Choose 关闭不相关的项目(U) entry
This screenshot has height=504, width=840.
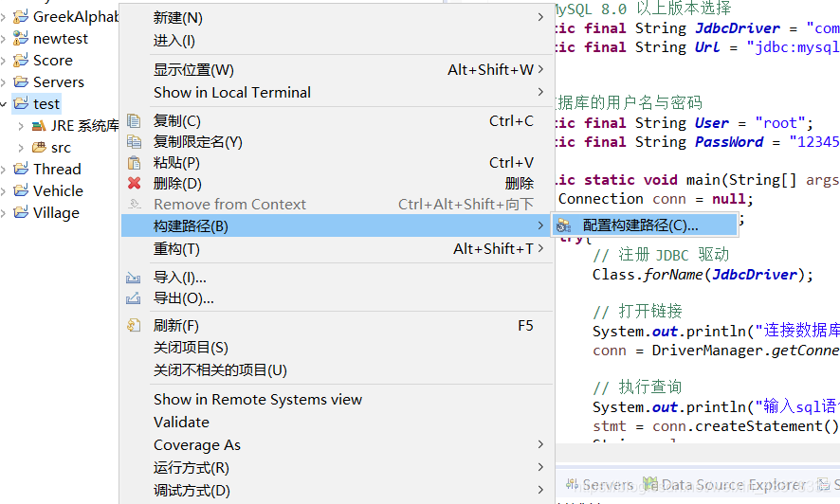pos(337,370)
